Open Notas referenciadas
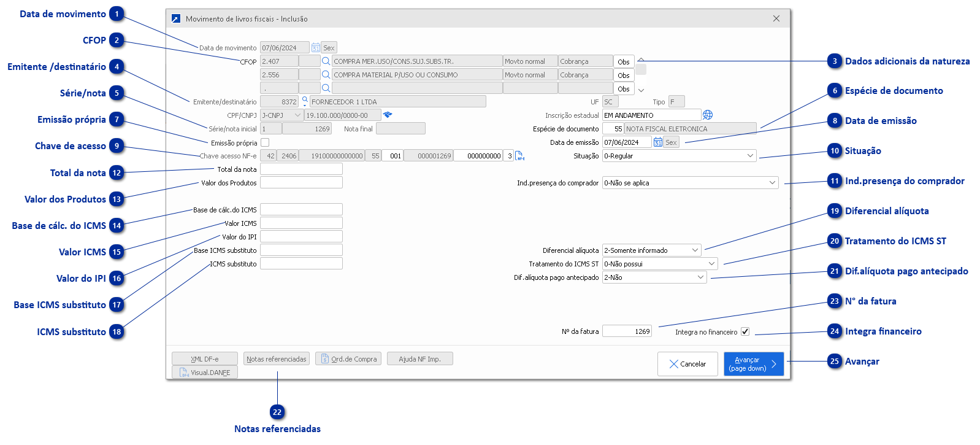 [277, 359]
